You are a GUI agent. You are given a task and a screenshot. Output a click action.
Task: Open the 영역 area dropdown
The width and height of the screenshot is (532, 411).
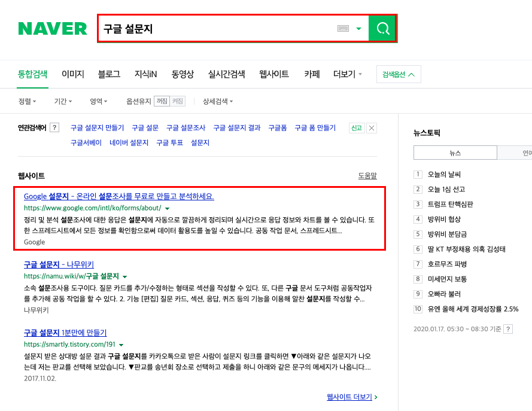[x=98, y=101]
